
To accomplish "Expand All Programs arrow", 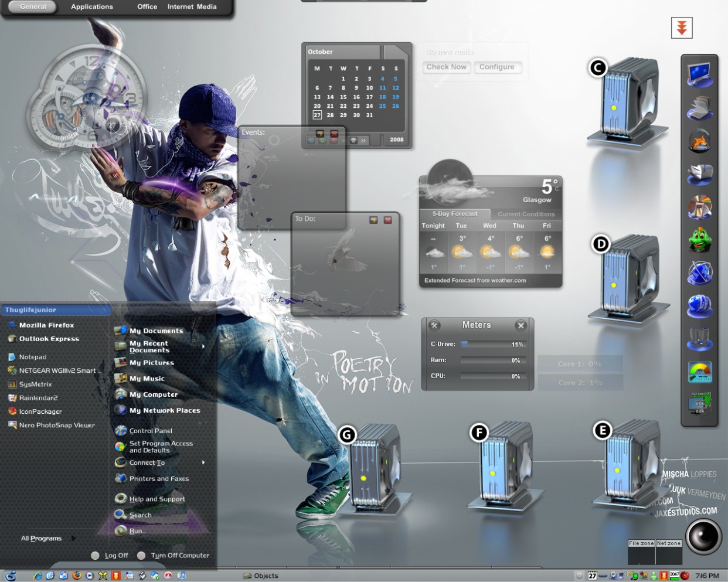I will point(73,538).
